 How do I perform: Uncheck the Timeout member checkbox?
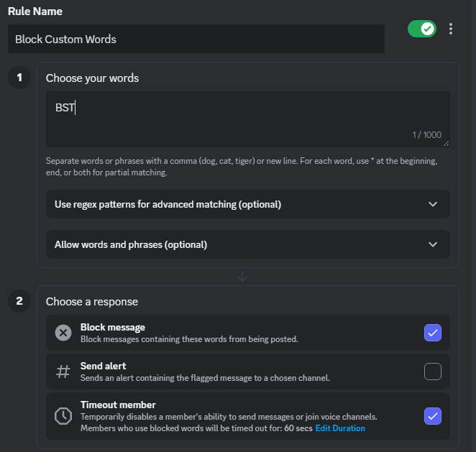point(433,416)
